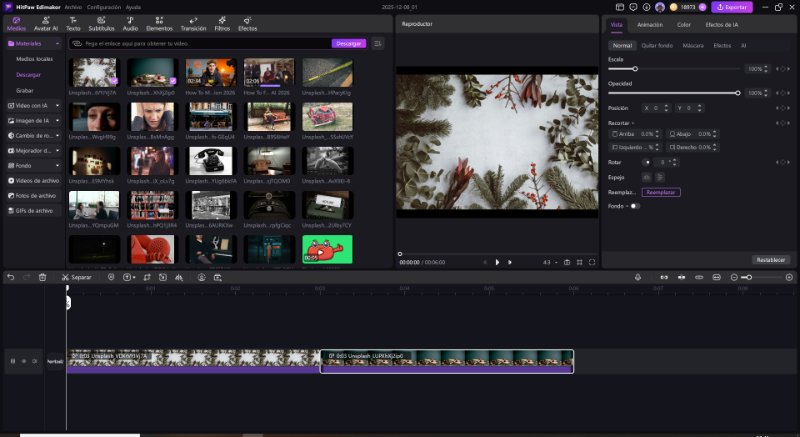Toggle track visibility eye icon
This screenshot has height=437, width=800.
coord(23,361)
